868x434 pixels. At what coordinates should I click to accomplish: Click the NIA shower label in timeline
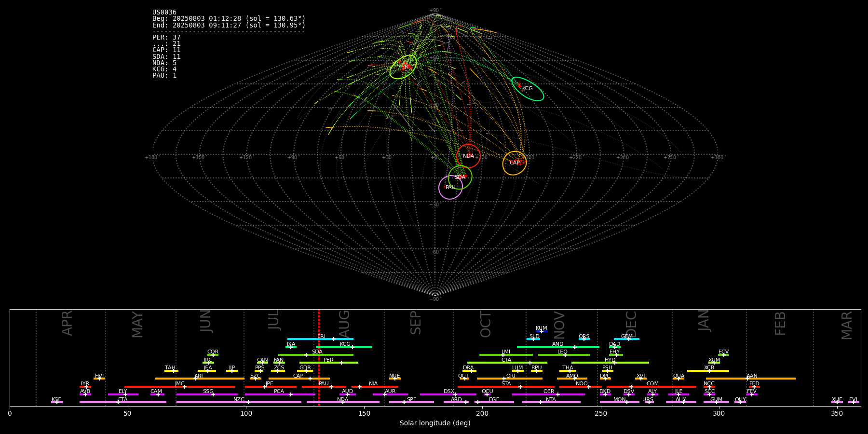coord(373,384)
